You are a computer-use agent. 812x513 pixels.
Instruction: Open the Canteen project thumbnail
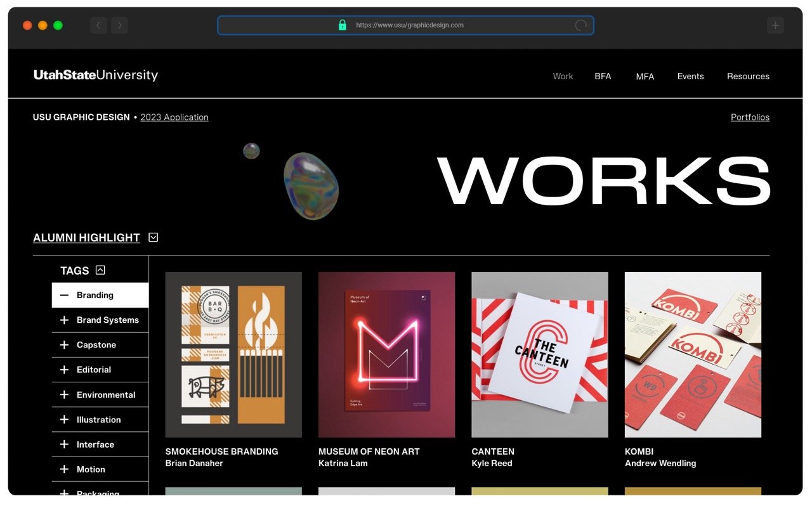[x=540, y=354]
